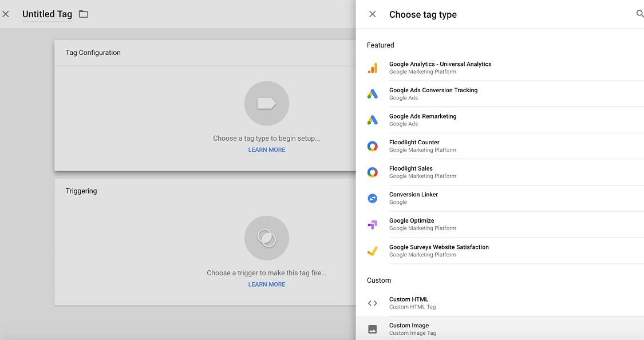The width and height of the screenshot is (644, 340).
Task: Select the Google Optimize icon
Action: point(373,224)
